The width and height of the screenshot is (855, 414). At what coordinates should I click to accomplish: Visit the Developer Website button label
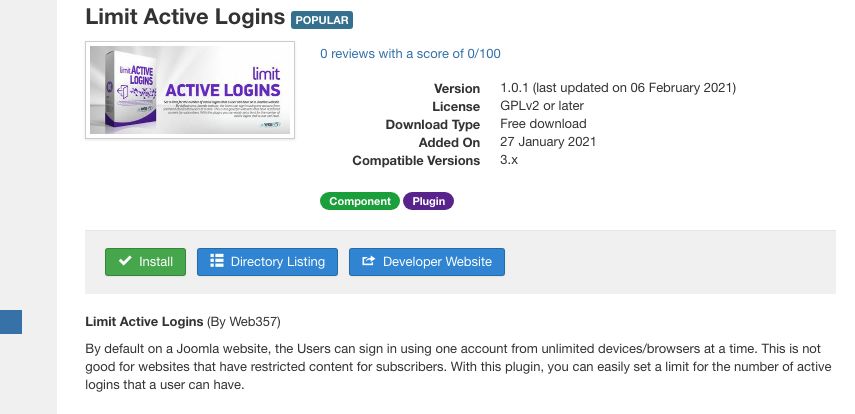pos(437,262)
